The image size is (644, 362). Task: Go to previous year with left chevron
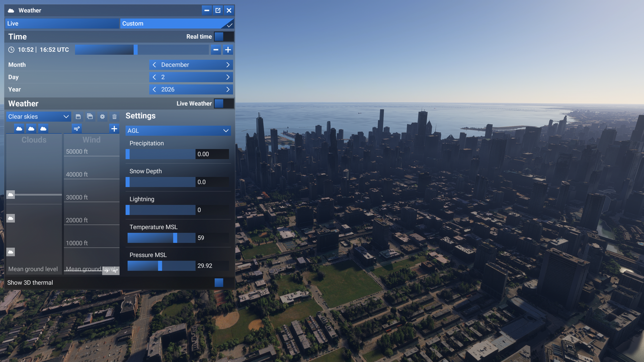click(x=154, y=89)
